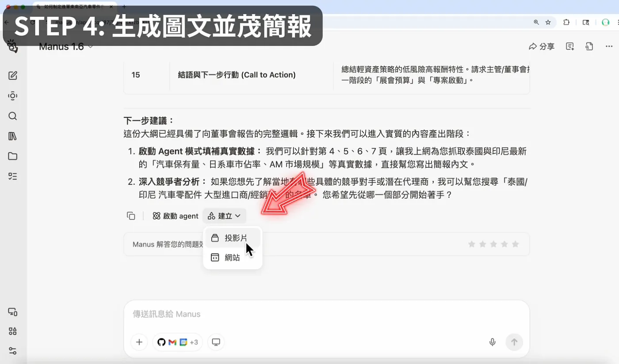619x364 pixels.
Task: Rate the answer three stars
Action: [x=493, y=244]
